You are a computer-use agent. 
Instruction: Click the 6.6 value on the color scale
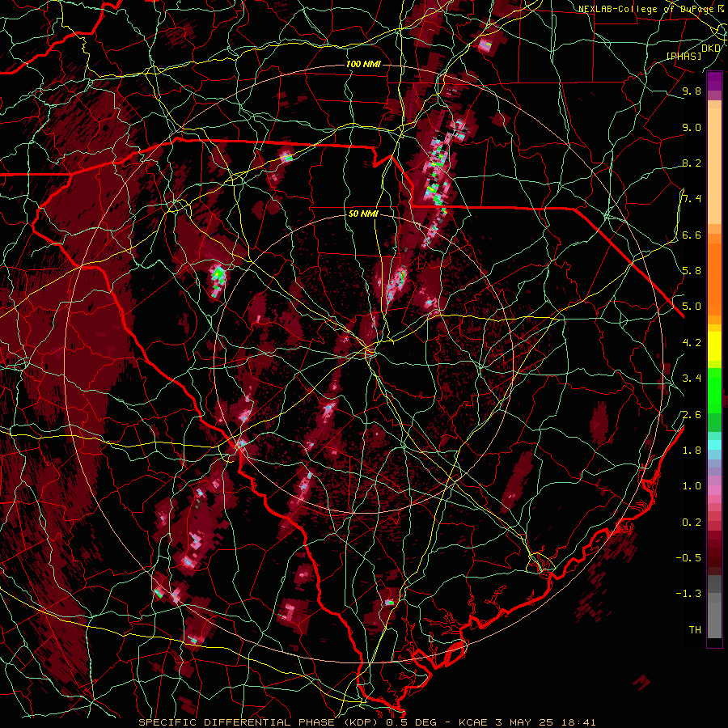pos(692,235)
